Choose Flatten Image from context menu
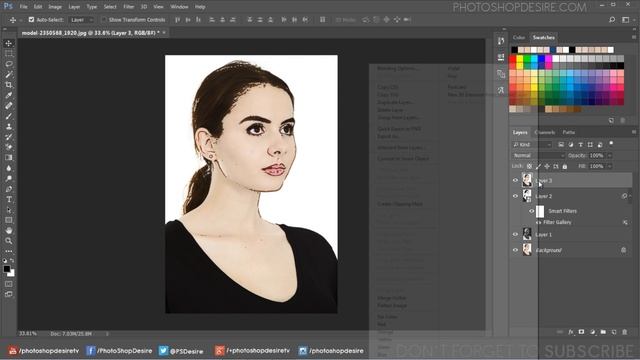The image size is (640, 360). click(x=392, y=306)
